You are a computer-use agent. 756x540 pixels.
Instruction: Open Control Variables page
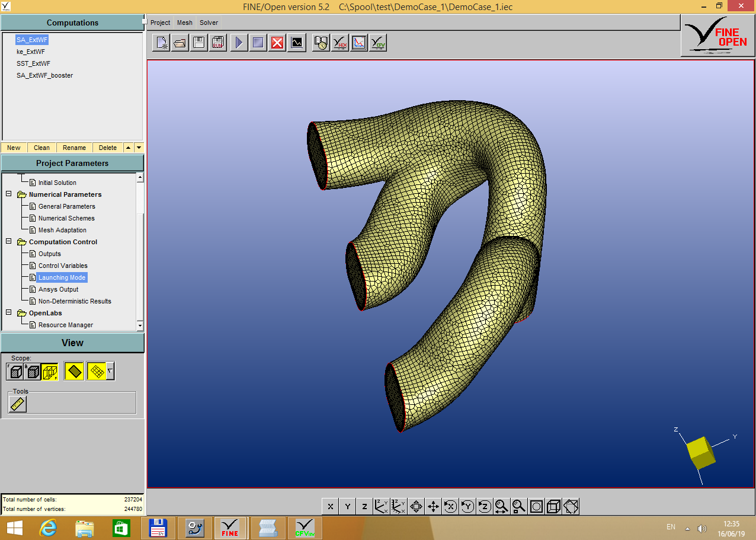click(63, 266)
